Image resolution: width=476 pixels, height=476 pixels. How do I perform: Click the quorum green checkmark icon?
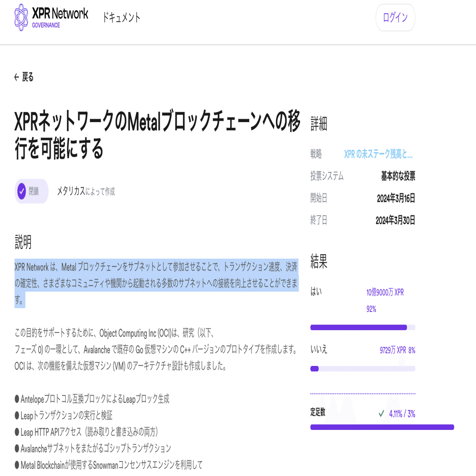[381, 413]
